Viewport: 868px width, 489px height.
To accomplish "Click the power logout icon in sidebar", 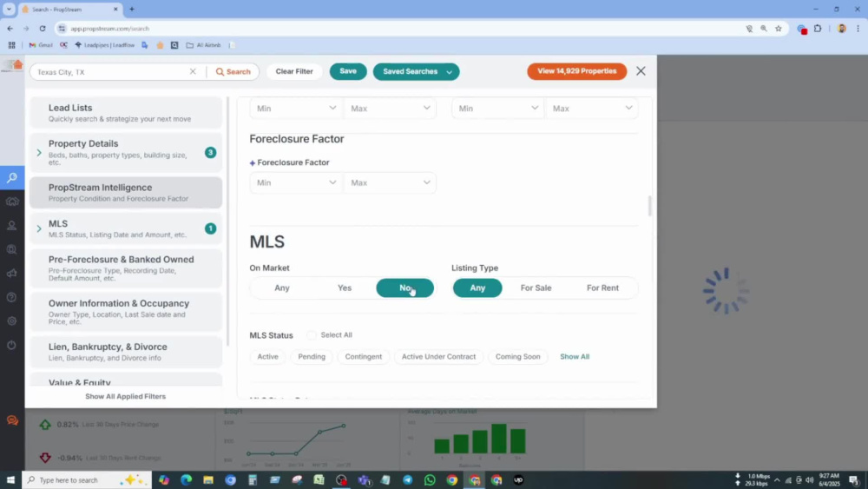I will tap(11, 345).
